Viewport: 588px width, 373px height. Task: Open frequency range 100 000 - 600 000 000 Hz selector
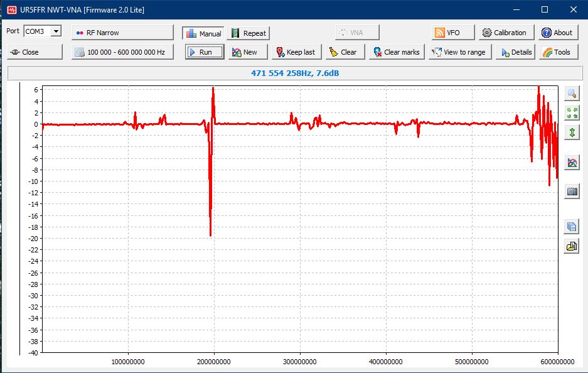coord(122,52)
